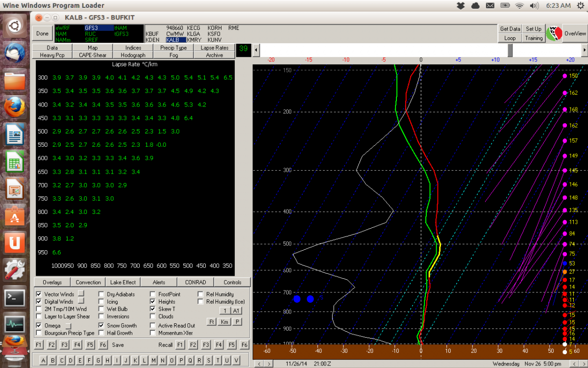
Task: Open the Set Up button
Action: coord(534,29)
